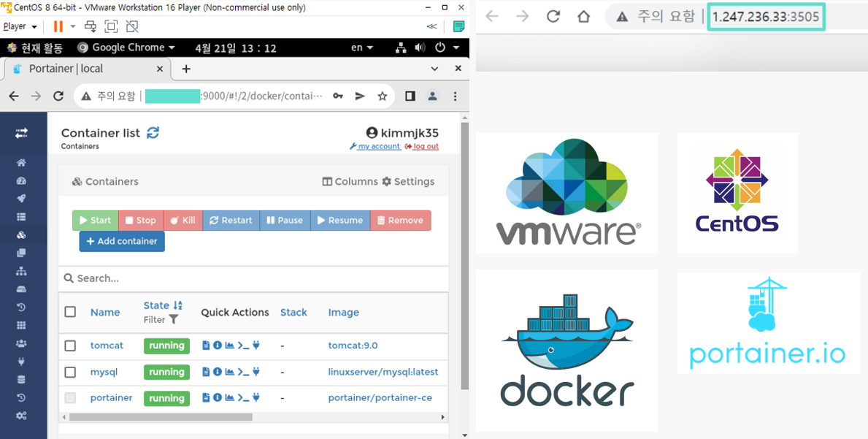Screen dimensions: 868x439
Task: Open Host grid icon in sidebar
Action: 21,326
